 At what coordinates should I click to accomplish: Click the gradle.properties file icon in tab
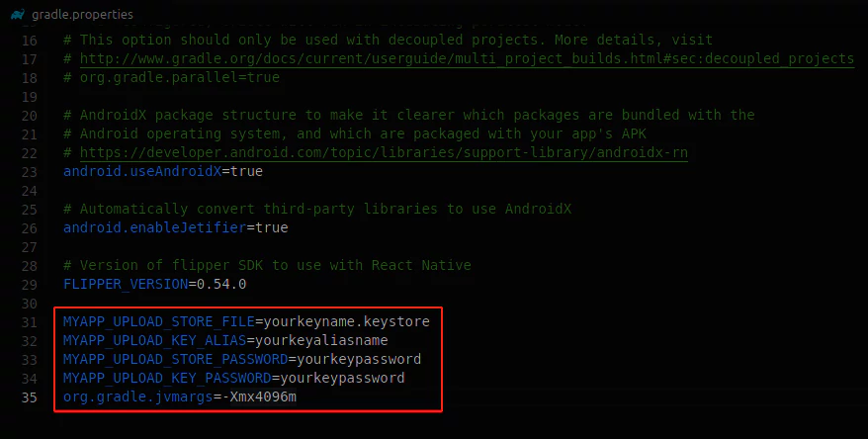[18, 15]
